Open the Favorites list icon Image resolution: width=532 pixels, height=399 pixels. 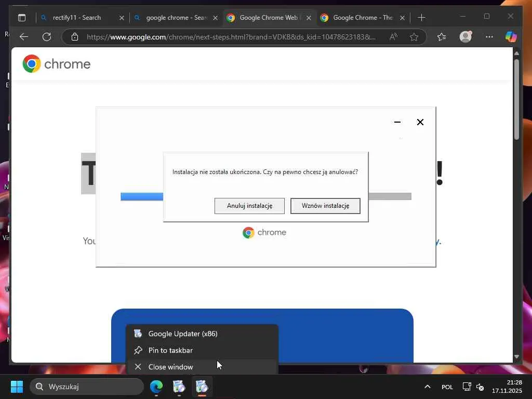[x=442, y=37]
